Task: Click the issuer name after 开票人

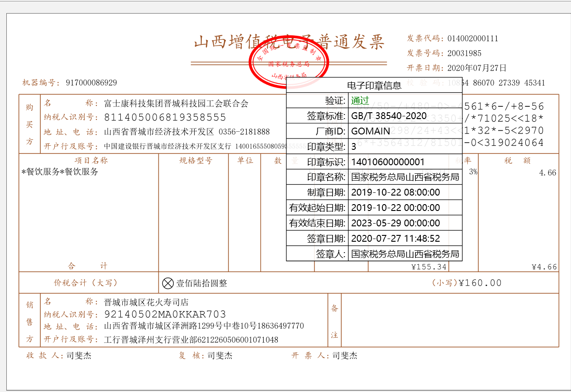Action: tap(345, 356)
